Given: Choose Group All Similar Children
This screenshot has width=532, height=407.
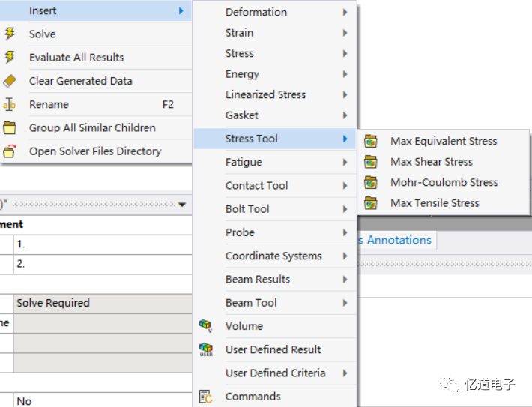Looking at the screenshot, I should click(x=96, y=127).
